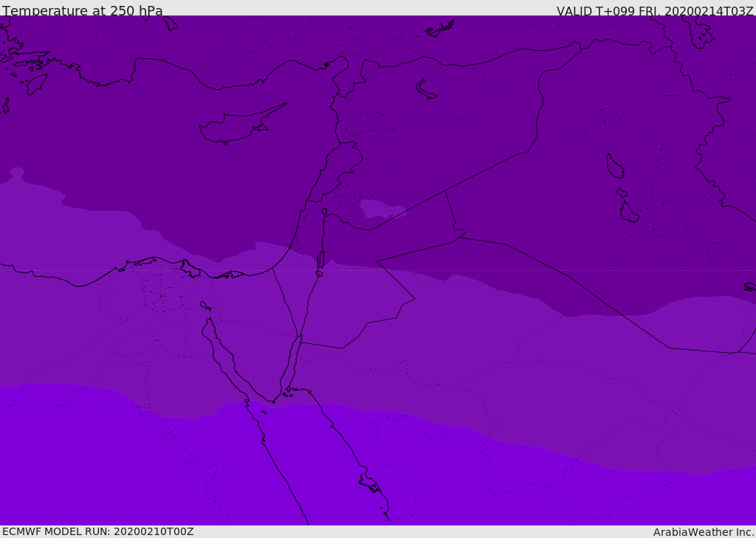Click the Gulf of Aqaba

tap(292, 364)
